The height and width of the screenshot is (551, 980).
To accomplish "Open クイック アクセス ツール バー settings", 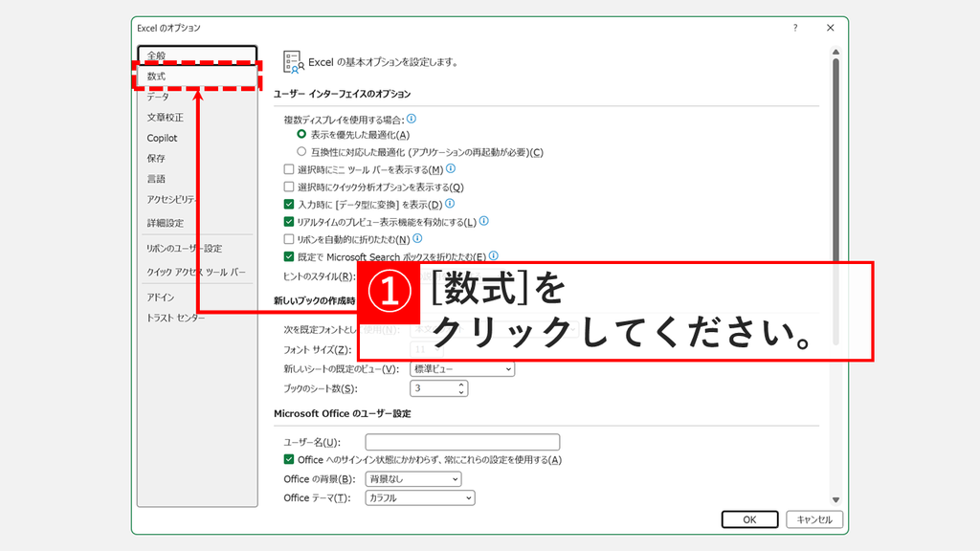I will click(197, 273).
